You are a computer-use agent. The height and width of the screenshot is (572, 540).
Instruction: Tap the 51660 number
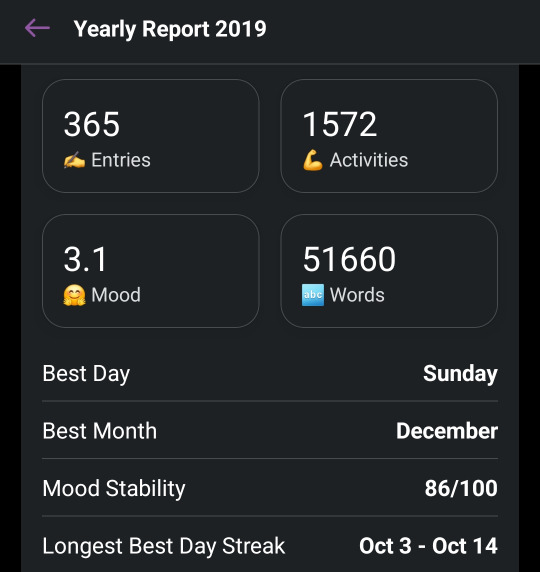pyautogui.click(x=349, y=259)
